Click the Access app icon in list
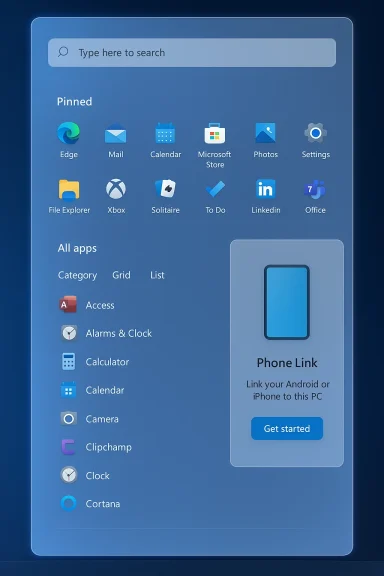This screenshot has width=384, height=576. 68,305
